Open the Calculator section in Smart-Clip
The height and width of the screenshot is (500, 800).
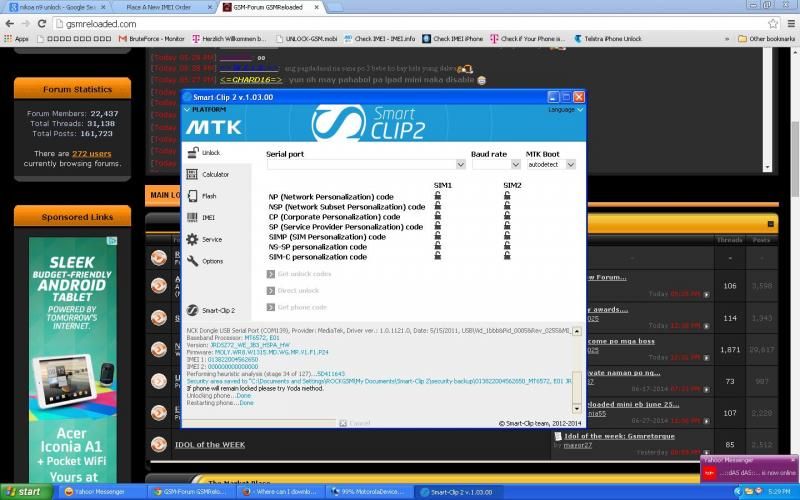pyautogui.click(x=208, y=174)
